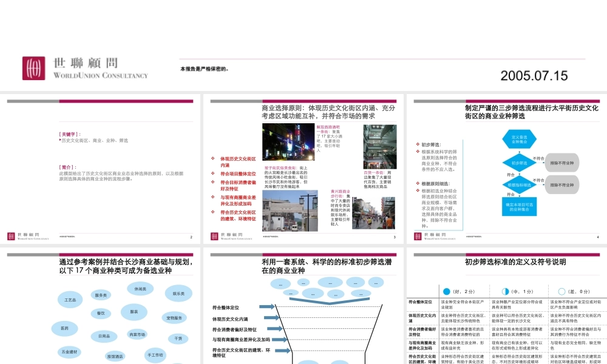This screenshot has height=364, width=607.
Task: Click the date text 2005.07.15
Action: tap(534, 75)
